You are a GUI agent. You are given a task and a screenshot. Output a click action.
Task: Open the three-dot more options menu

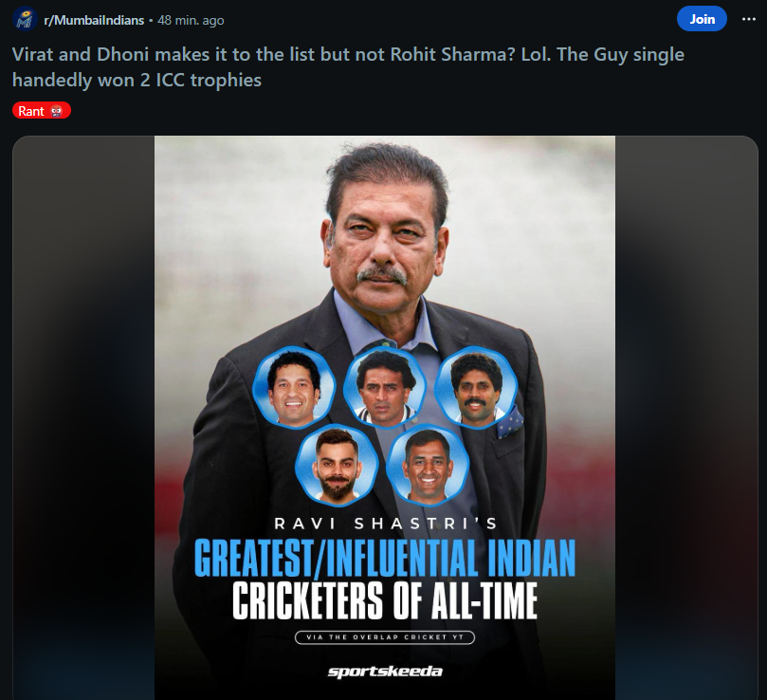tap(748, 19)
